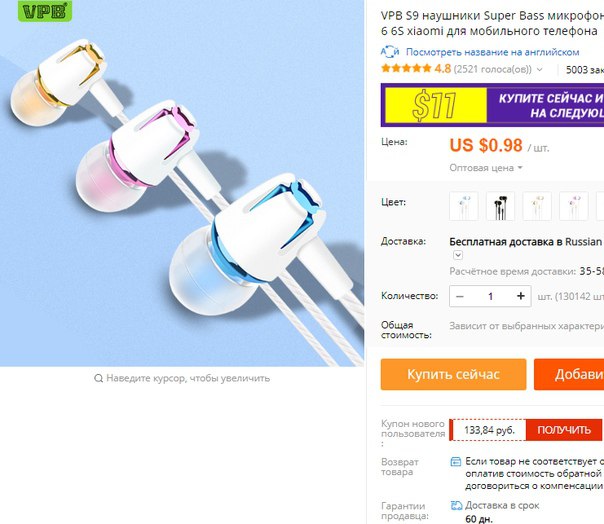Screen dimensions: 604x524
Task: Decrease quantity with the minus button
Action: [460, 296]
